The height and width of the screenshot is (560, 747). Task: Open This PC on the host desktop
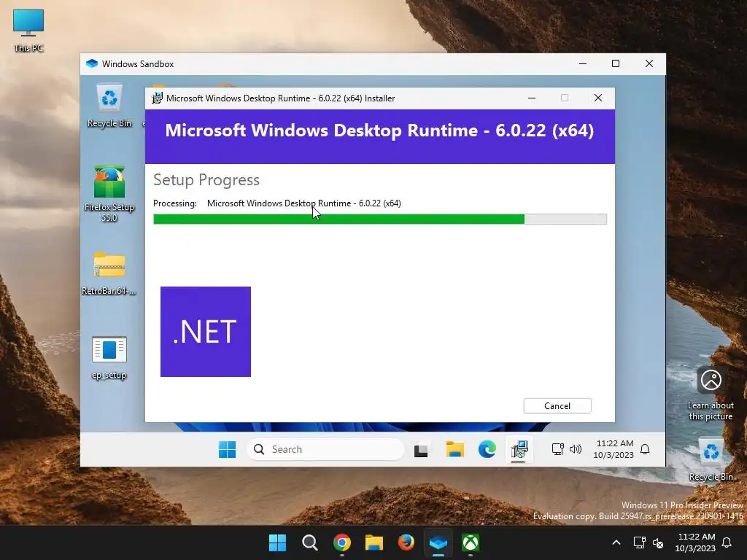pyautogui.click(x=28, y=31)
